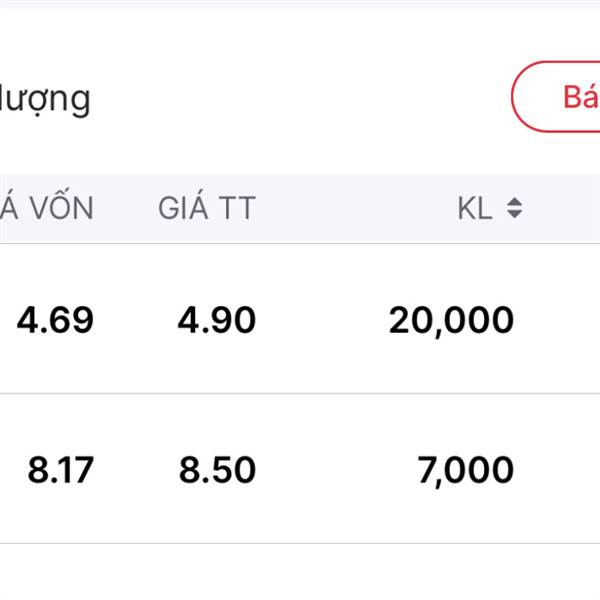Select the 7,000 volume cell
Image resolution: width=600 pixels, height=600 pixels.
465,471
